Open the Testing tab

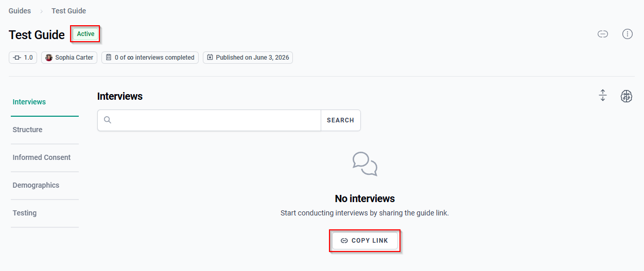45,213
